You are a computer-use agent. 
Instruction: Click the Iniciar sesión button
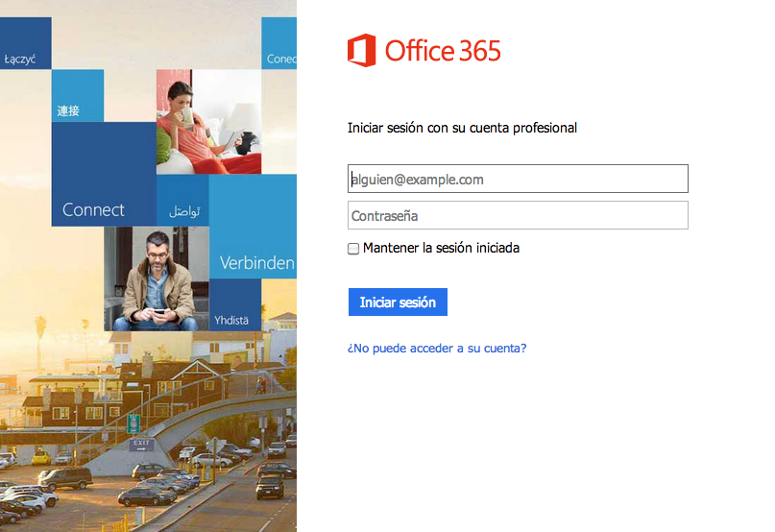coord(398,302)
